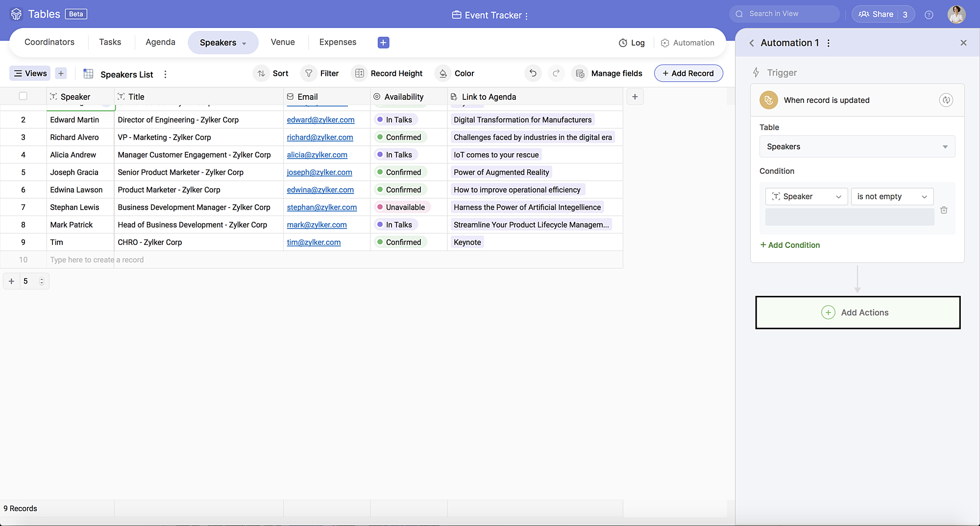This screenshot has width=980, height=526.
Task: Open the Filter funnel tool
Action: 320,73
